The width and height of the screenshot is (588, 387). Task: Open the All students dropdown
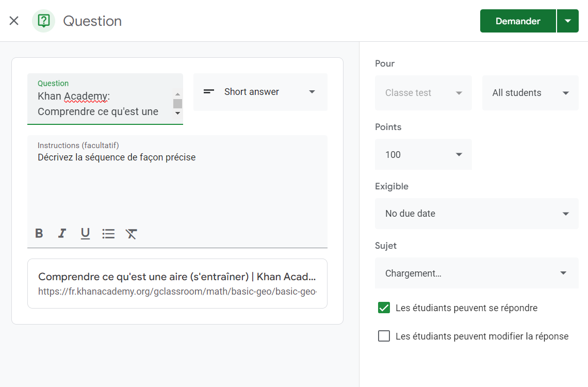point(530,93)
